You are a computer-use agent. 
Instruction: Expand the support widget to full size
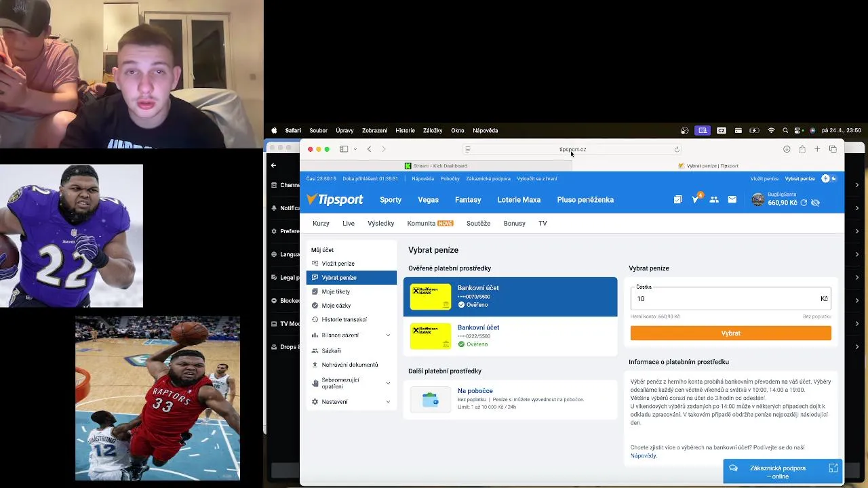(833, 468)
